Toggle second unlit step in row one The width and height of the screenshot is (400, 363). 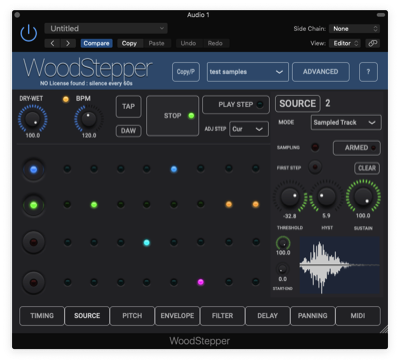pos(94,169)
